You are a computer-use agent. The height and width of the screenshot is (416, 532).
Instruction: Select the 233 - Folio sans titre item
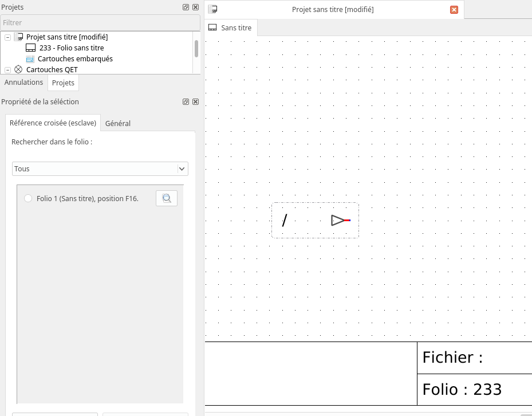[x=72, y=48]
